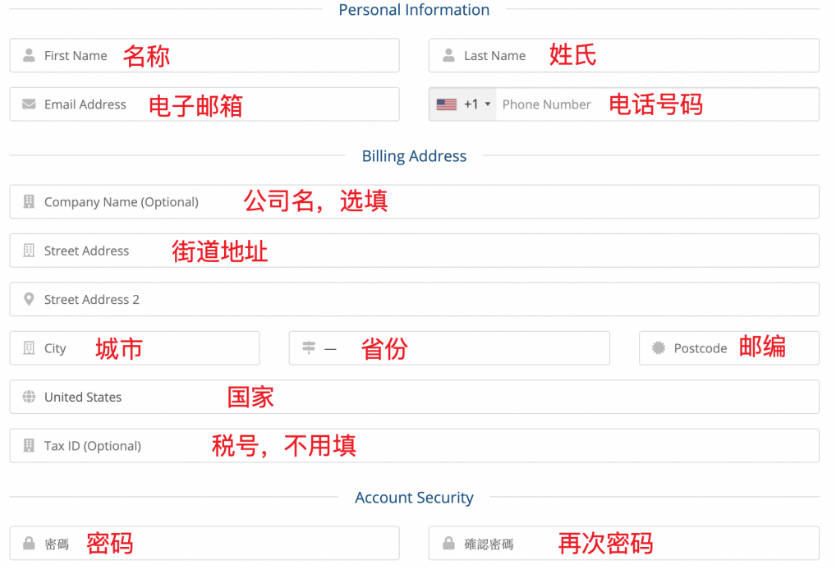Click the envelope icon in Email Address
This screenshot has height=569, width=834.
[x=29, y=104]
